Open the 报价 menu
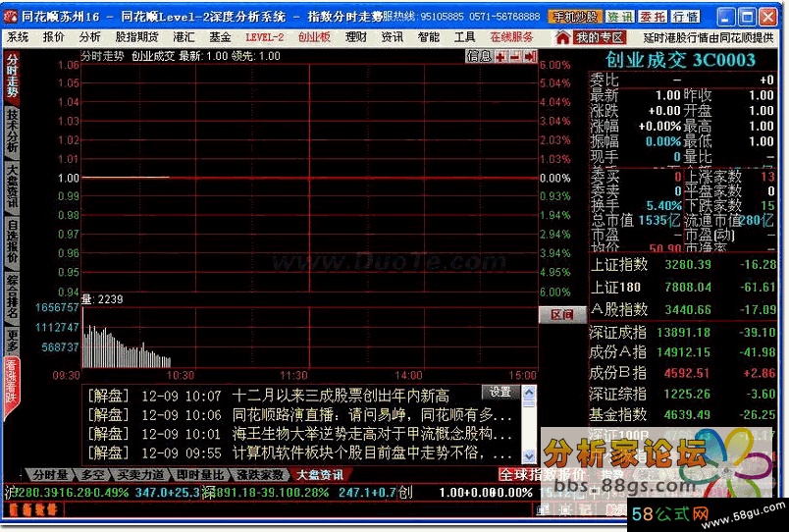Image resolution: width=789 pixels, height=532 pixels. (x=53, y=36)
